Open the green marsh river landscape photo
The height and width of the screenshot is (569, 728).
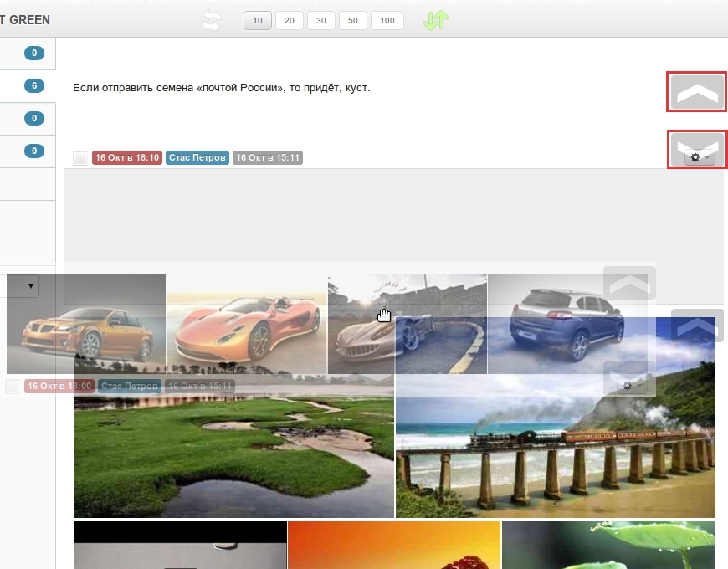coord(233,456)
